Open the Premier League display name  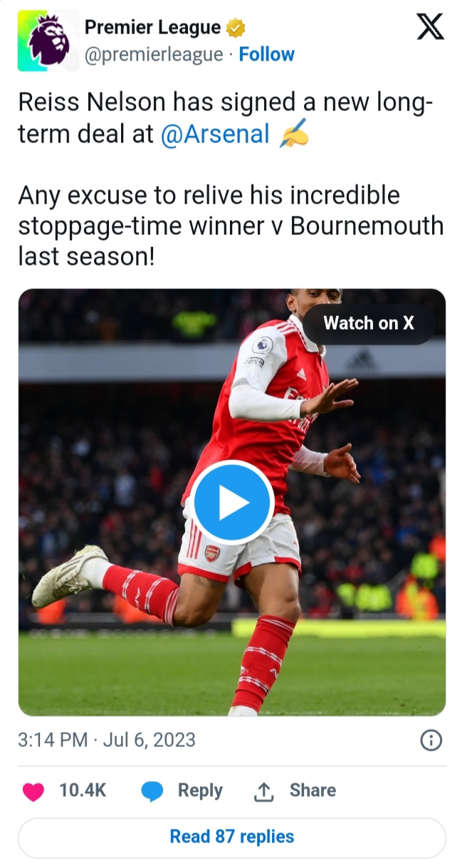[x=152, y=28]
